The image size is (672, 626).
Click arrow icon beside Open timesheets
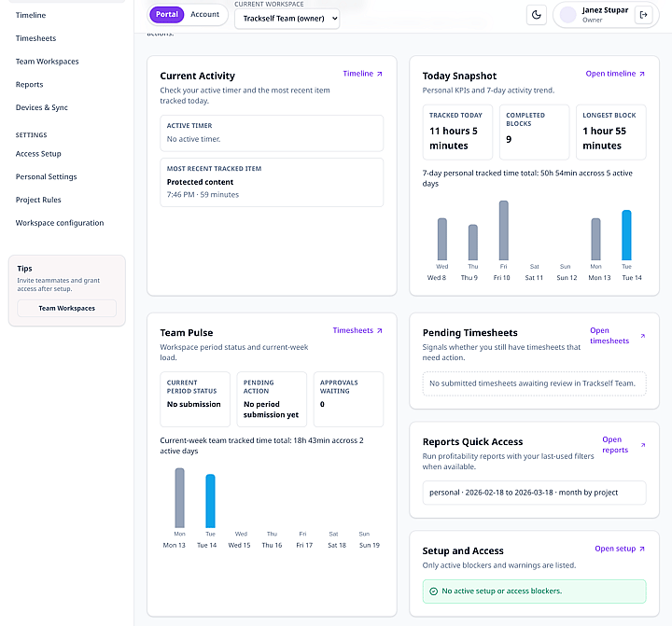pos(643,336)
